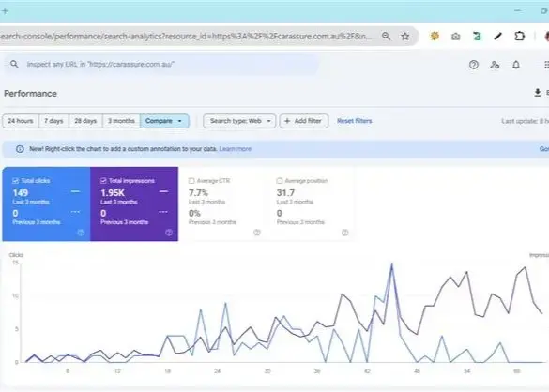Click the export download icon
This screenshot has width=549, height=392.
[x=538, y=93]
